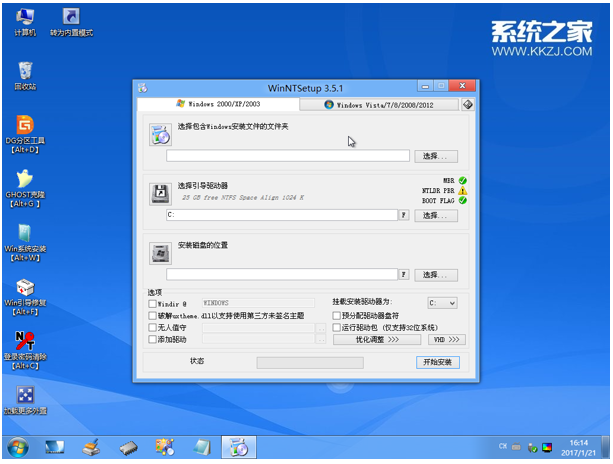
Task: Open the colorful puzzle taskbar icon
Action: click(x=165, y=447)
